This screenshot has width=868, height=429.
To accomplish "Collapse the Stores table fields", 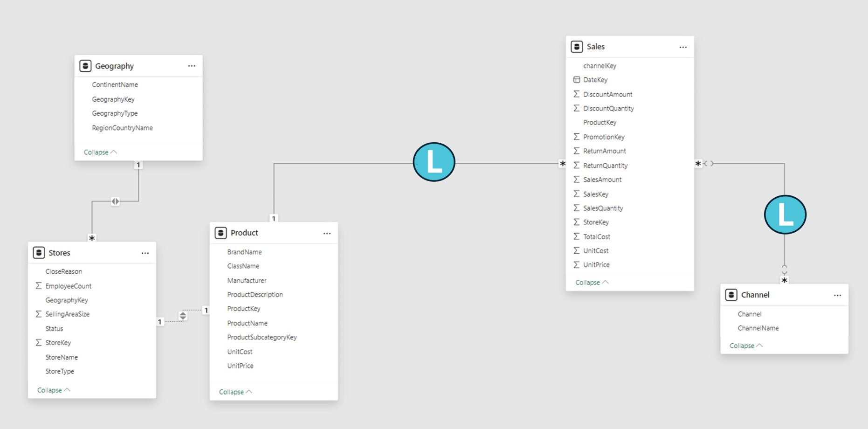I will (54, 390).
